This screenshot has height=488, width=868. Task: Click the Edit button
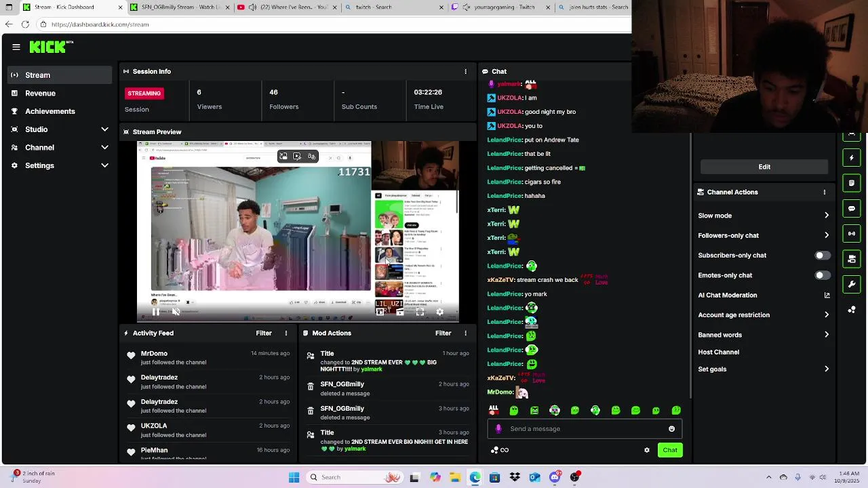point(764,167)
